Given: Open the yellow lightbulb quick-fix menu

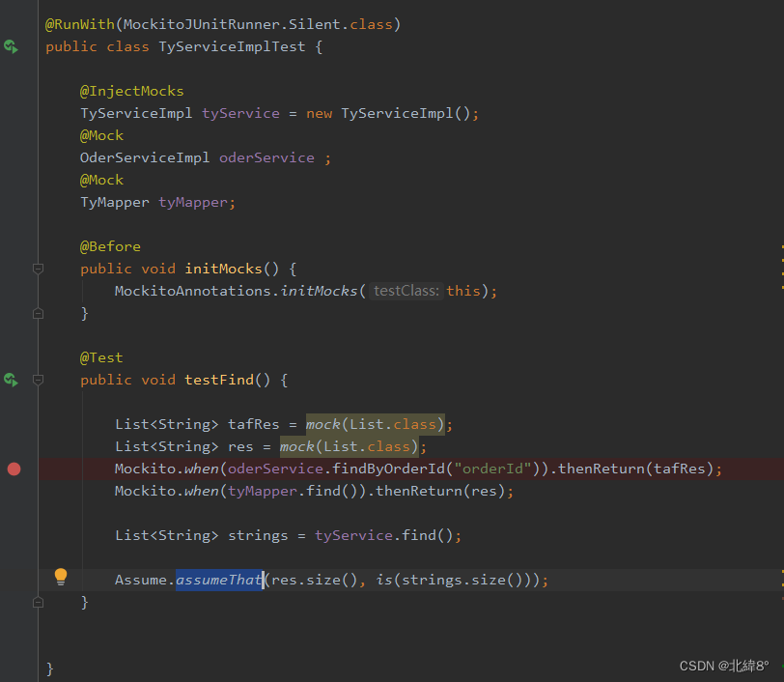Looking at the screenshot, I should click(x=61, y=577).
